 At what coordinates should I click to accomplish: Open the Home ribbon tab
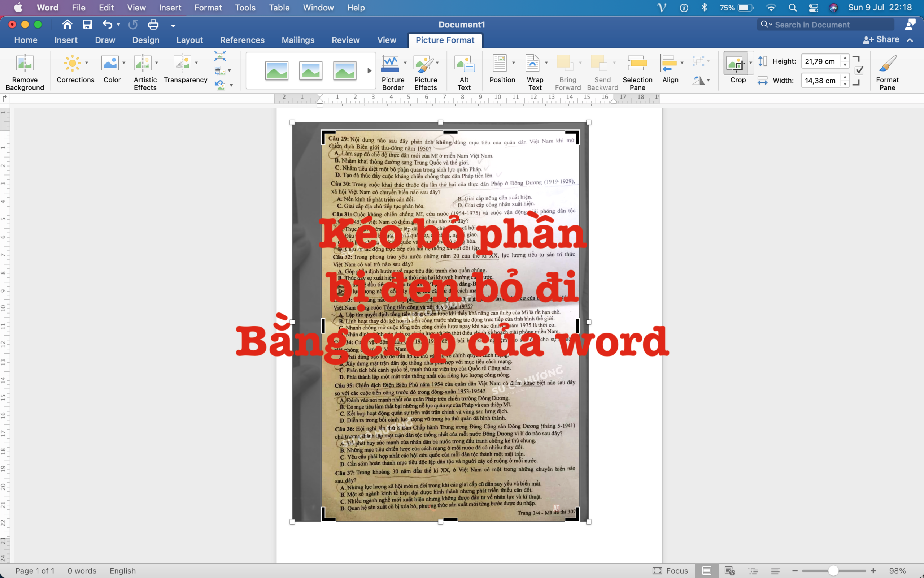[x=26, y=40]
